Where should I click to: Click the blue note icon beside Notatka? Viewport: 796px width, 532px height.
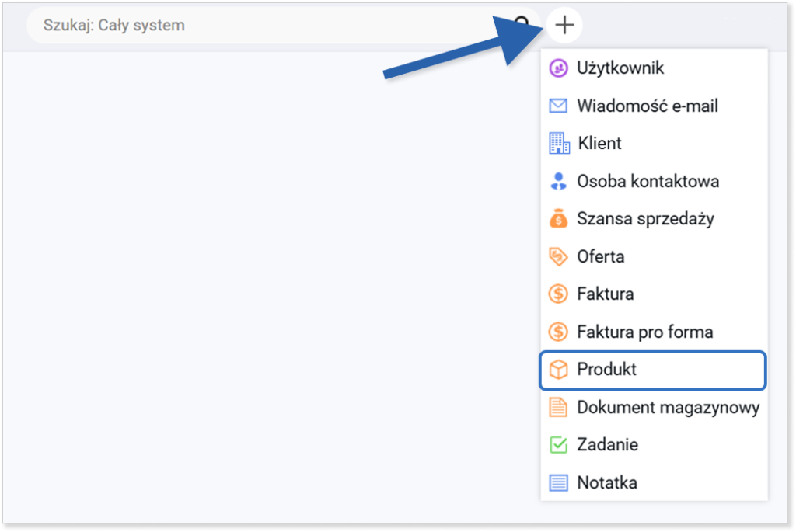pos(558,483)
